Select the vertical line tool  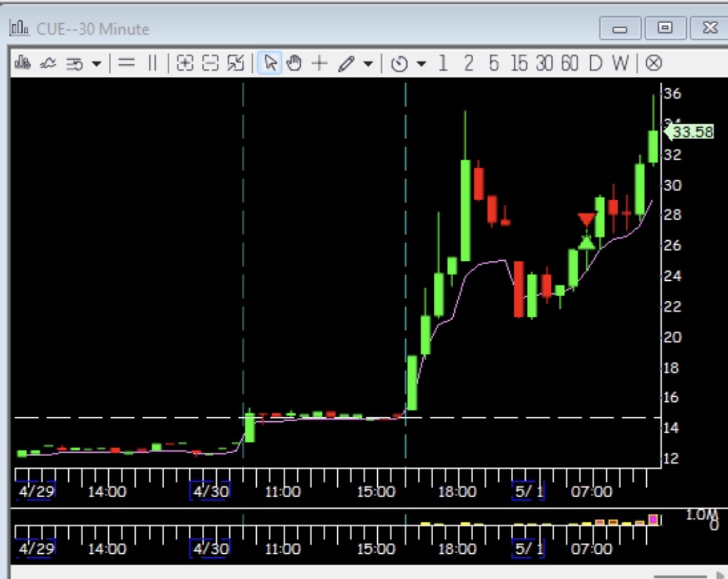pyautogui.click(x=153, y=62)
